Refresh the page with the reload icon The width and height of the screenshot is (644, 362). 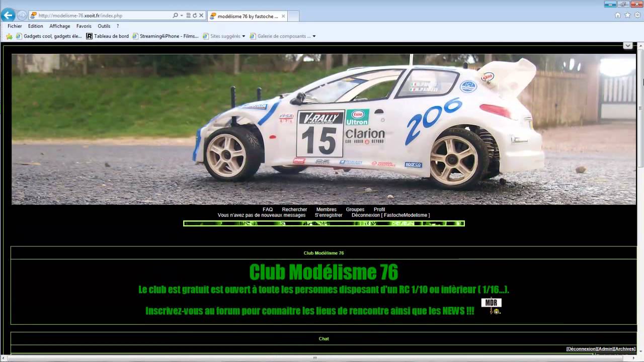195,16
